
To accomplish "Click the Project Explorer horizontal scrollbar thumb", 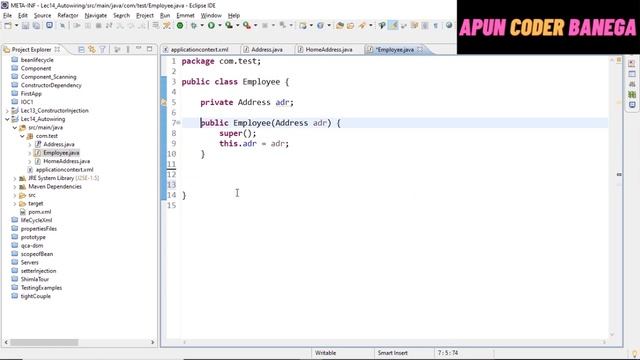I will tap(44, 342).
